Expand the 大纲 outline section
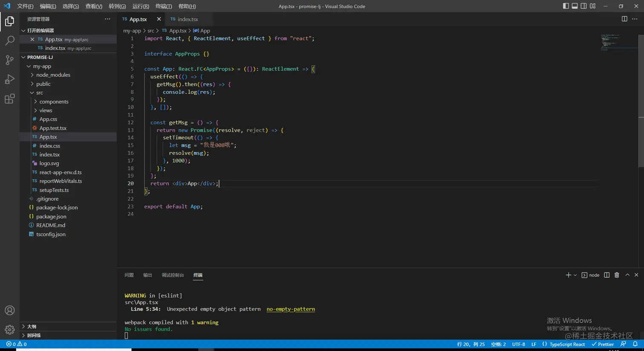This screenshot has width=644, height=351. click(x=68, y=326)
